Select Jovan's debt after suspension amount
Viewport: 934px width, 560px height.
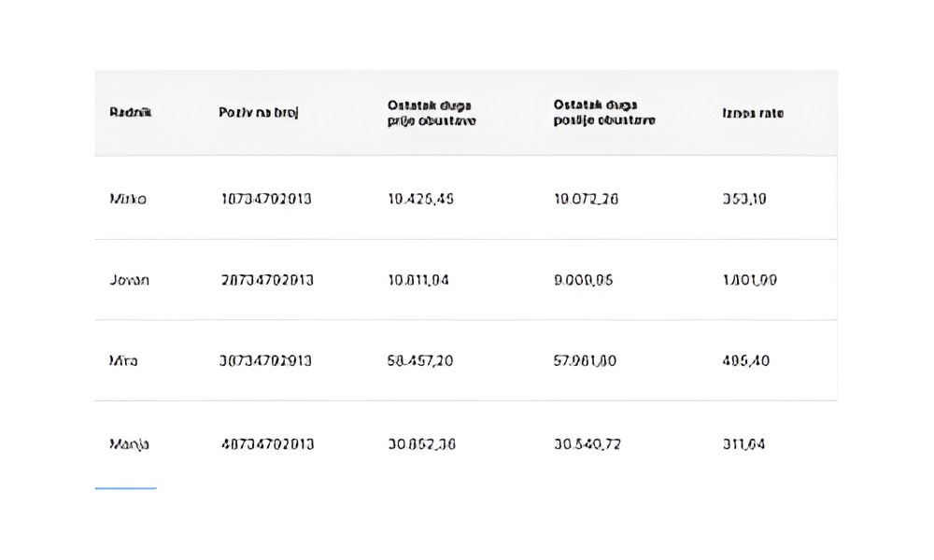(x=584, y=280)
